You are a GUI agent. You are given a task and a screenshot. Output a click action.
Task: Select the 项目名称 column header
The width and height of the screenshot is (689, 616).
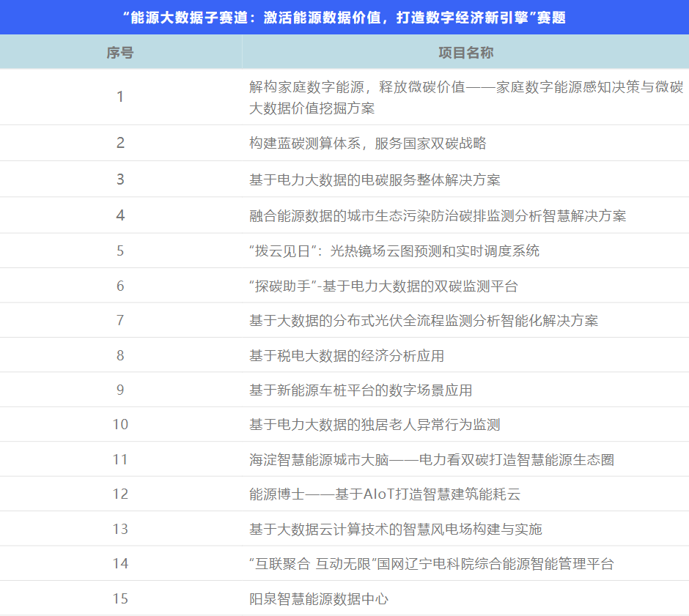tap(465, 53)
